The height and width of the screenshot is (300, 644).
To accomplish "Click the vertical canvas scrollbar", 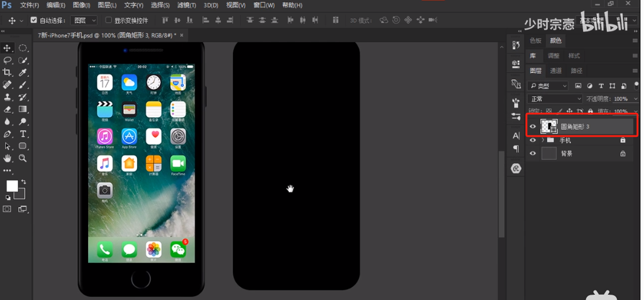I will coord(502,194).
